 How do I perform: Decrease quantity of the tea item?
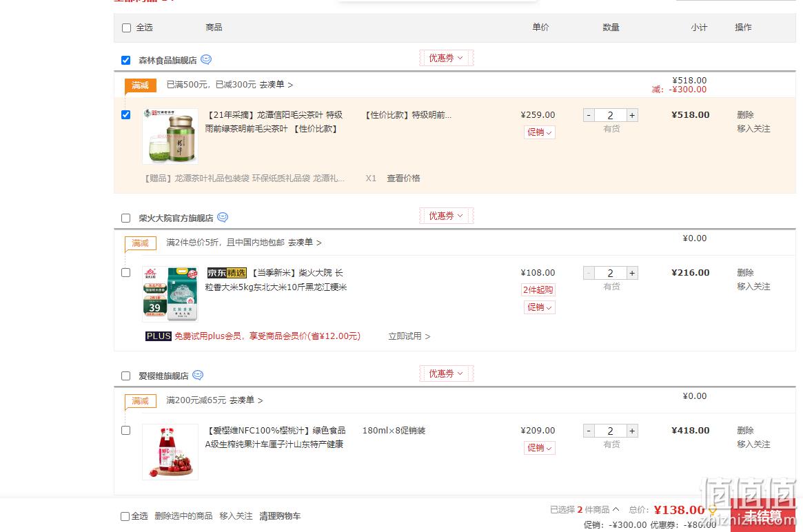(589, 115)
